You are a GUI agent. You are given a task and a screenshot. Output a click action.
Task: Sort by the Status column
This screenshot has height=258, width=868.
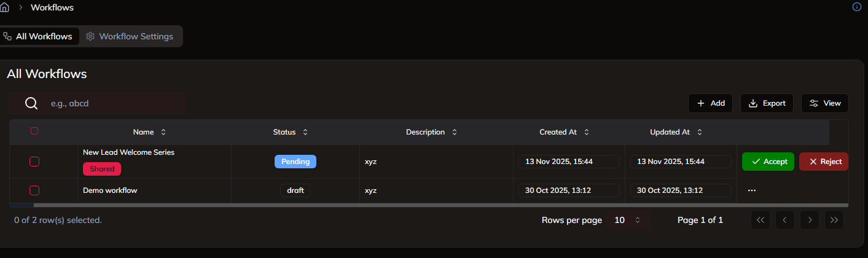[290, 132]
